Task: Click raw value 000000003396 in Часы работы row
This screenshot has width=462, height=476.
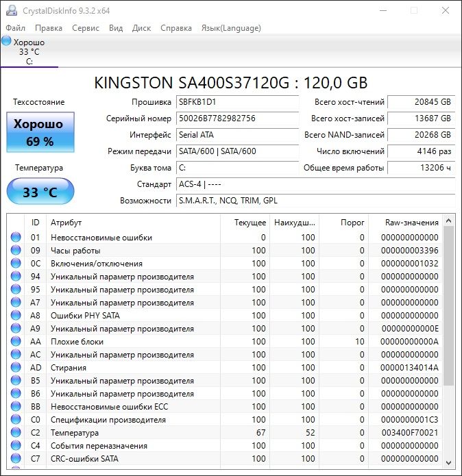Action: coord(409,251)
